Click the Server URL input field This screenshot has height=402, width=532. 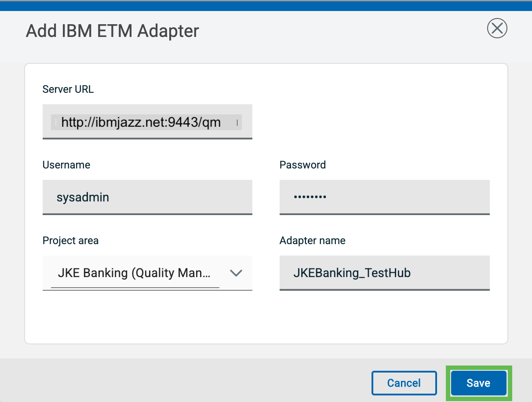(x=147, y=121)
